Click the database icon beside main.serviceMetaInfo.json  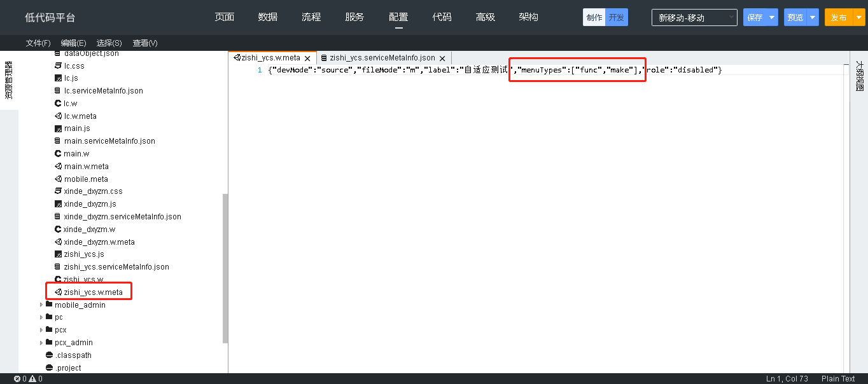[58, 141]
